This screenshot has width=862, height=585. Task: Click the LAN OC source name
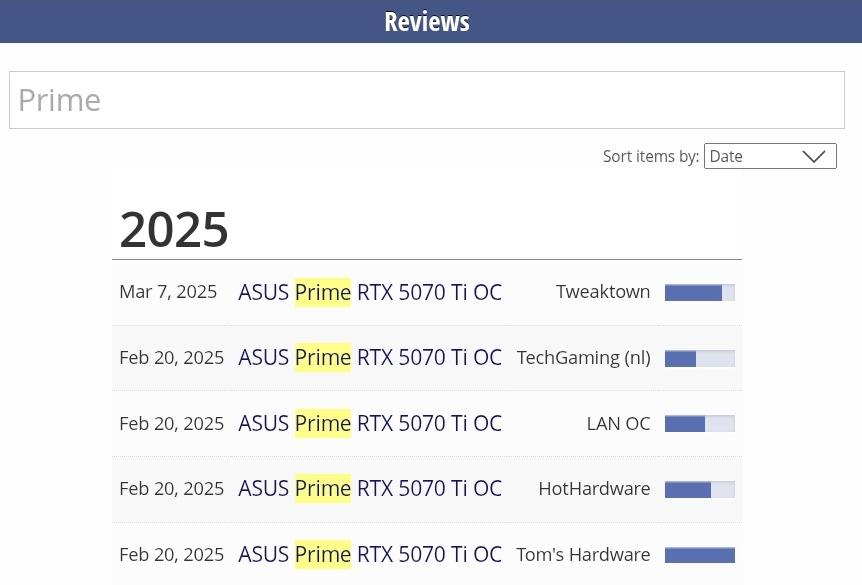pos(618,423)
